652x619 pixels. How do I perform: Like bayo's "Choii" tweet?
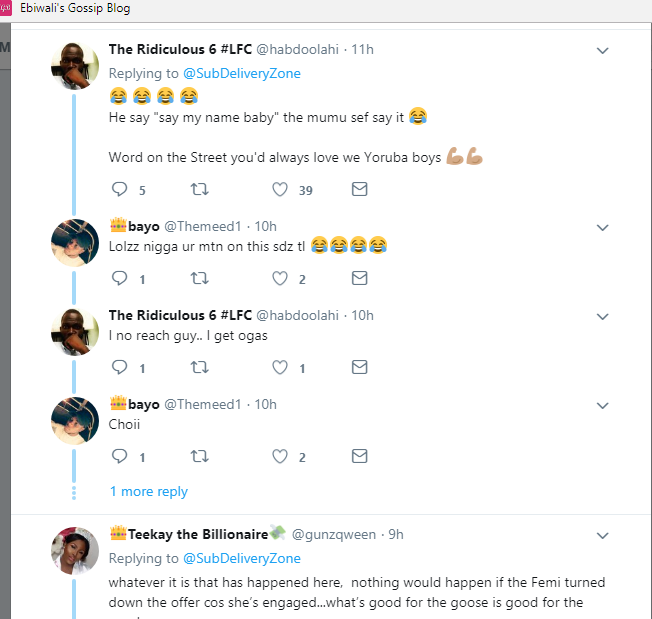[x=280, y=457]
